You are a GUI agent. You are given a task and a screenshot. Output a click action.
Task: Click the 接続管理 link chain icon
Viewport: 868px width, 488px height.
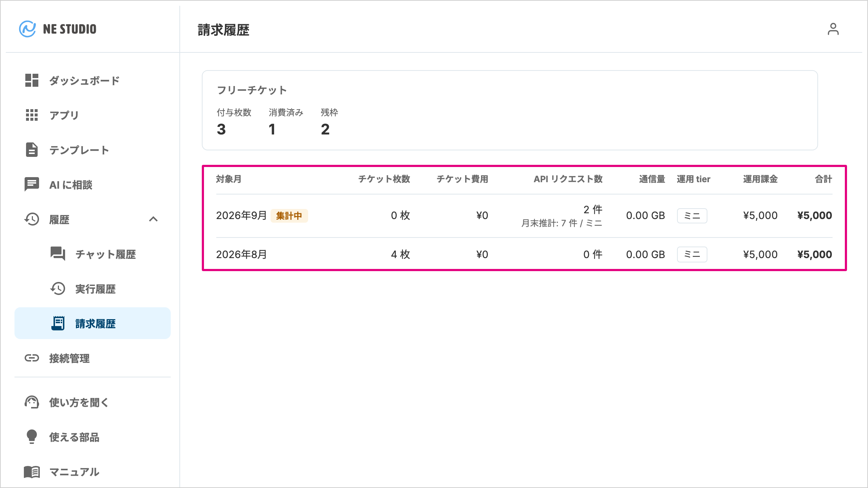32,358
